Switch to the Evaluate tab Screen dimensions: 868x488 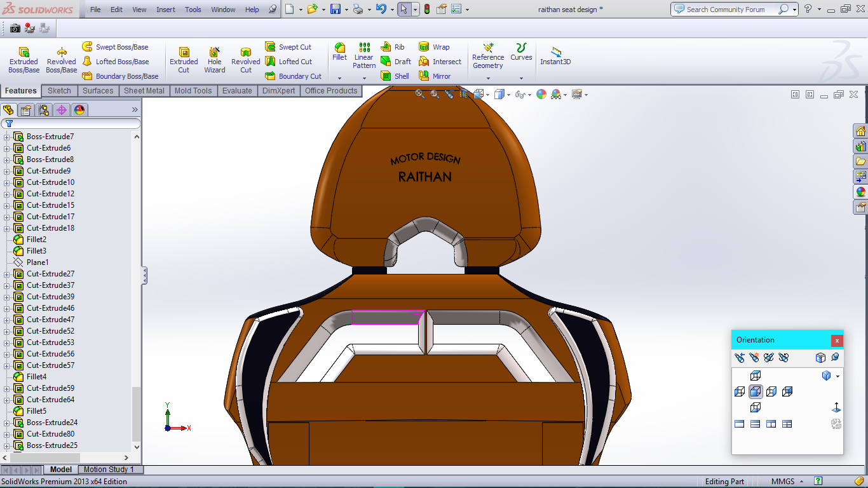point(237,91)
